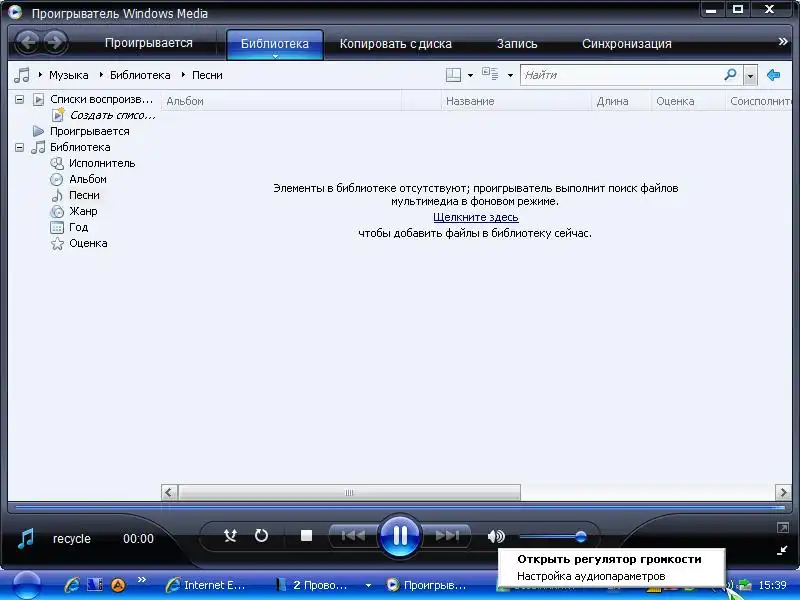Image resolution: width=800 pixels, height=600 pixels.
Task: Click the view options icon
Action: pyautogui.click(x=490, y=74)
